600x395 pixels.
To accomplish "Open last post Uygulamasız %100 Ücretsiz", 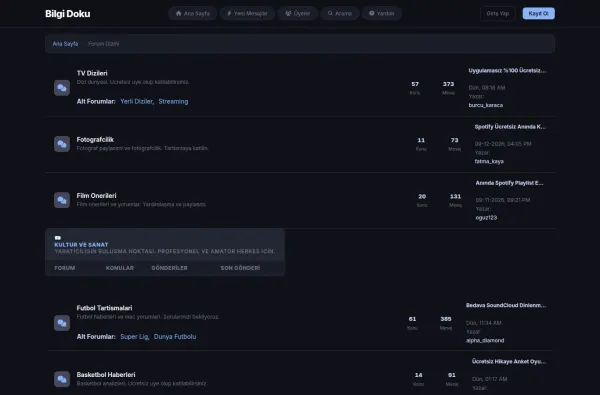I will click(x=507, y=70).
